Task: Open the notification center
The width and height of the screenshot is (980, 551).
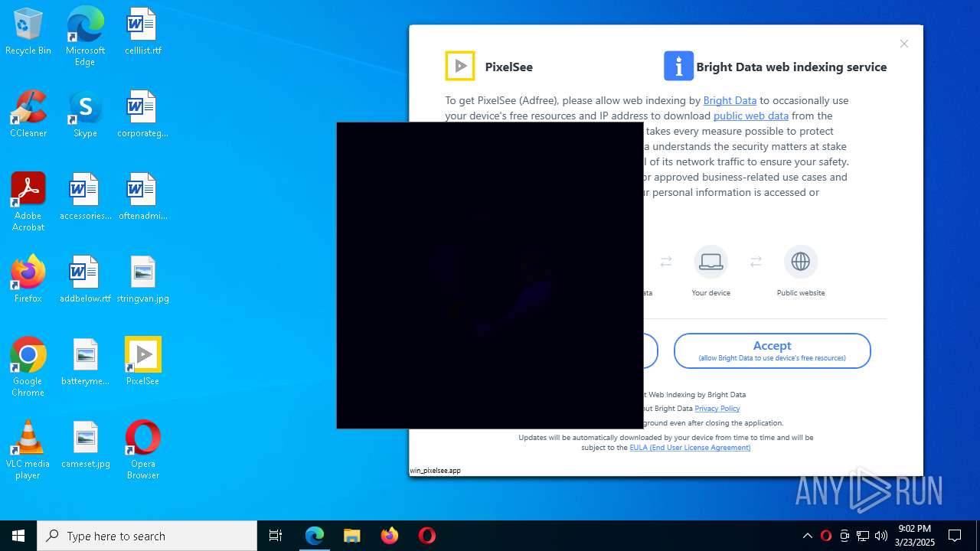Action: tap(955, 536)
